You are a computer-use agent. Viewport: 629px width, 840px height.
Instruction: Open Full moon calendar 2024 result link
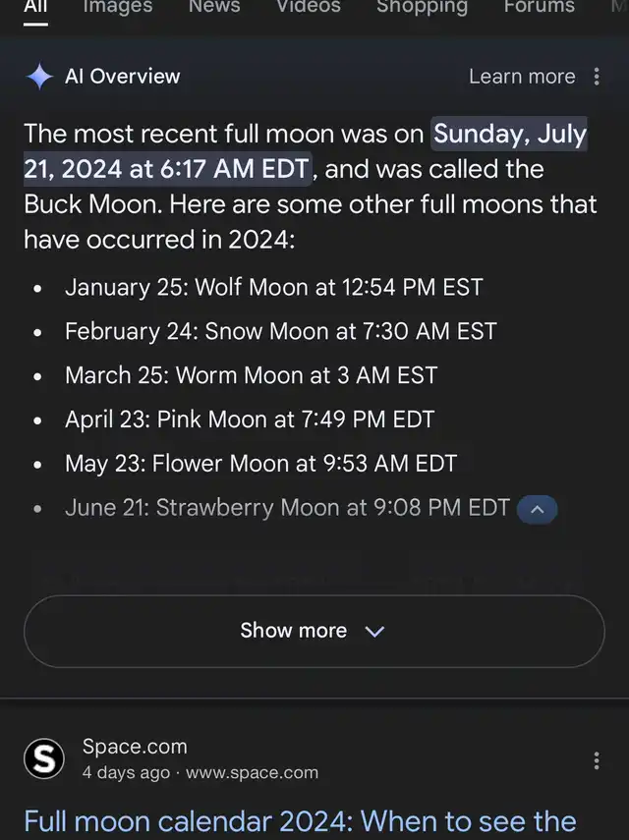point(299,820)
